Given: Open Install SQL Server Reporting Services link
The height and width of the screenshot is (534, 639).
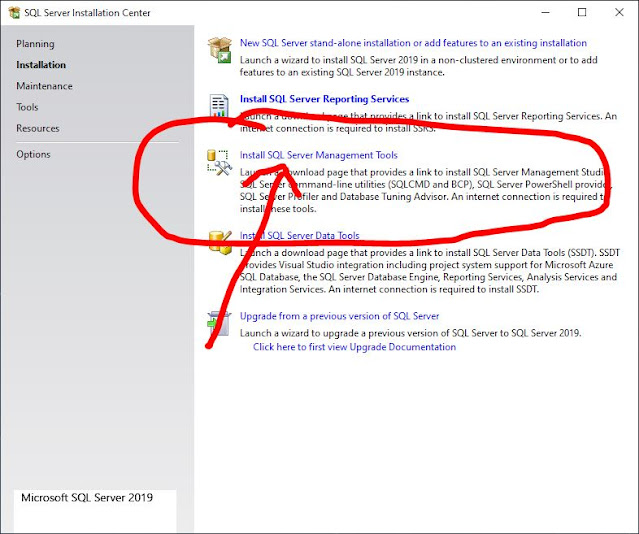Looking at the screenshot, I should (x=324, y=99).
